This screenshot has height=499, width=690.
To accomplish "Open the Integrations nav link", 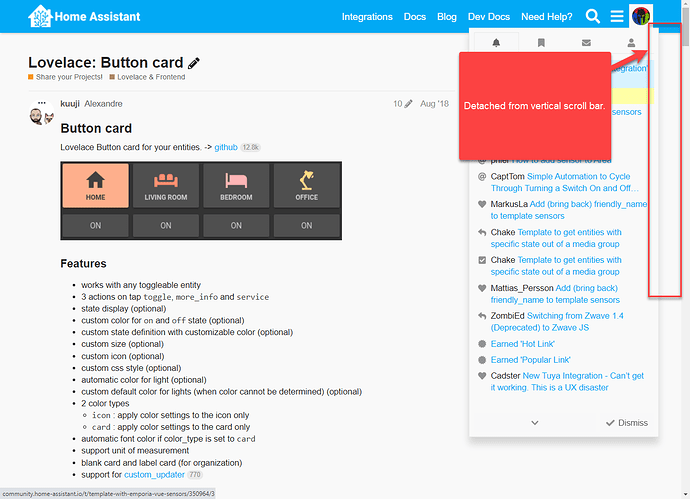I will pyautogui.click(x=367, y=17).
